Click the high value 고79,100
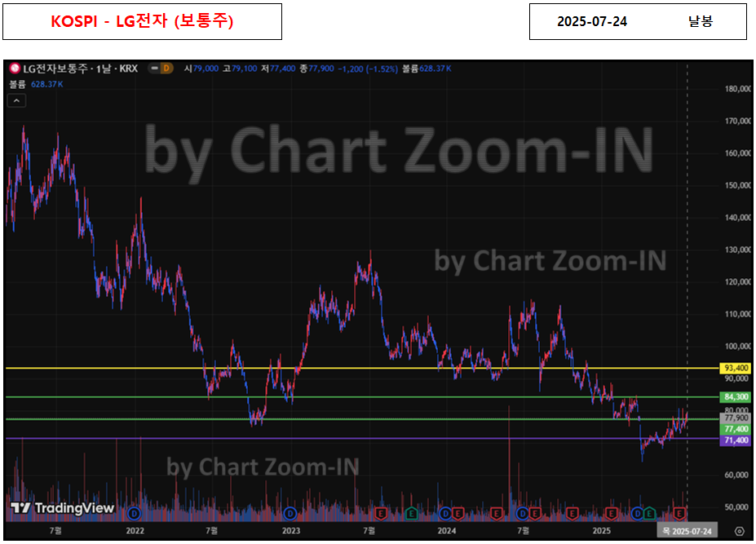The height and width of the screenshot is (544, 756). [x=240, y=69]
